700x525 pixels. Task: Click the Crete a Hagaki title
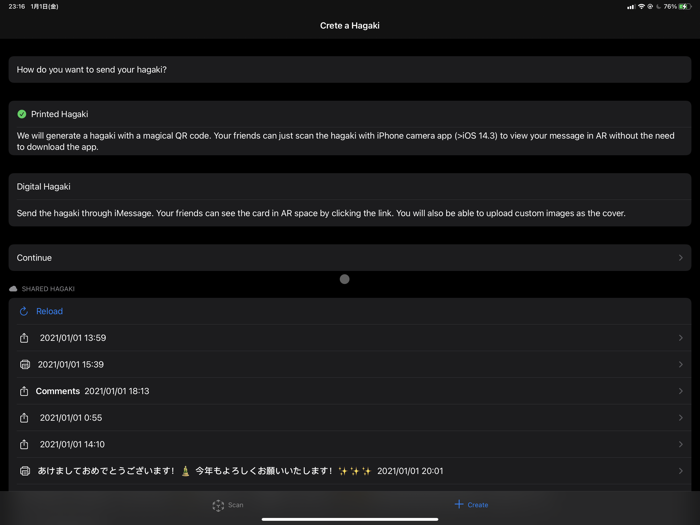[x=350, y=25]
